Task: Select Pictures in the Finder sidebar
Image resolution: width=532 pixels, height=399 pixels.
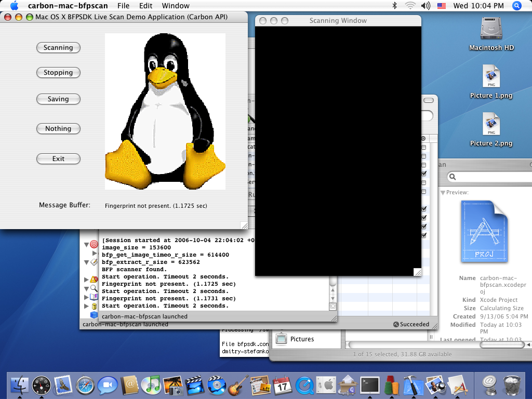Action: (x=302, y=339)
